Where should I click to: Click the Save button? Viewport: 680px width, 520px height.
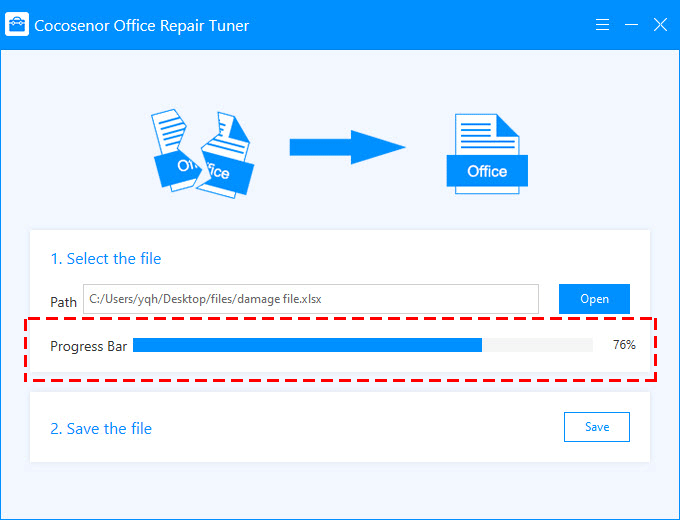tap(597, 427)
